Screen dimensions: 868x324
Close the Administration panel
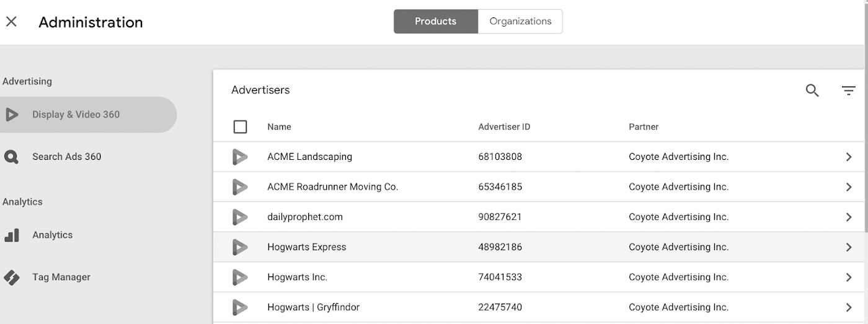(x=11, y=22)
